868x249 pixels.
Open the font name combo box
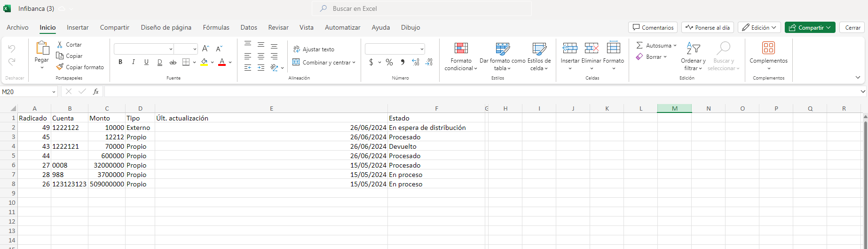click(144, 48)
